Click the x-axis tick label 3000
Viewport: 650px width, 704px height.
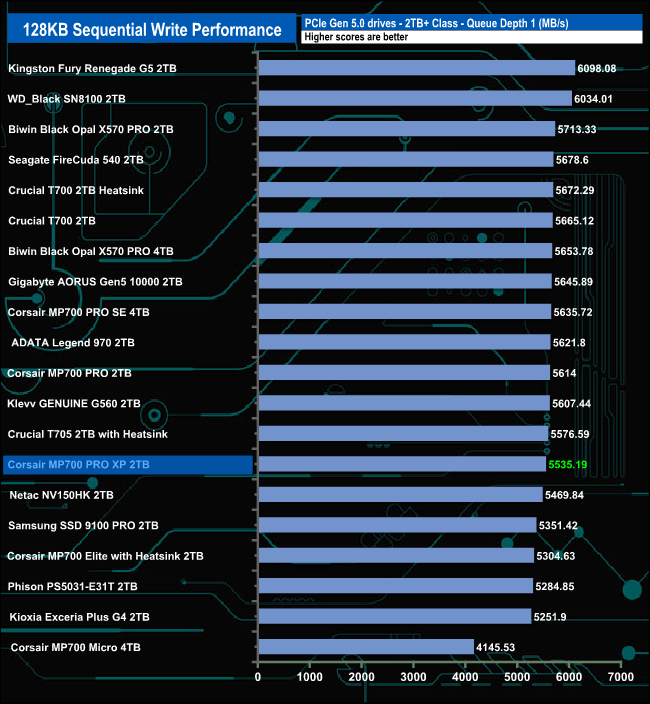[x=413, y=677]
